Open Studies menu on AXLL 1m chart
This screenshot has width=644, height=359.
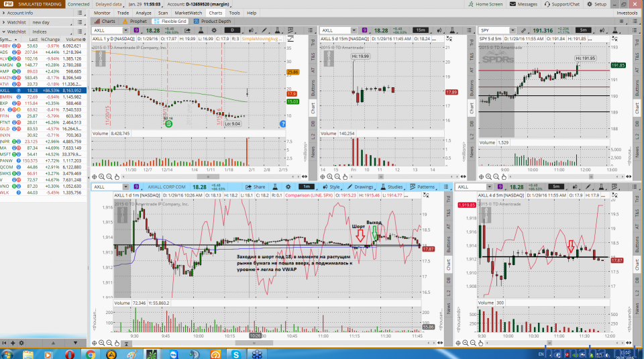point(392,187)
